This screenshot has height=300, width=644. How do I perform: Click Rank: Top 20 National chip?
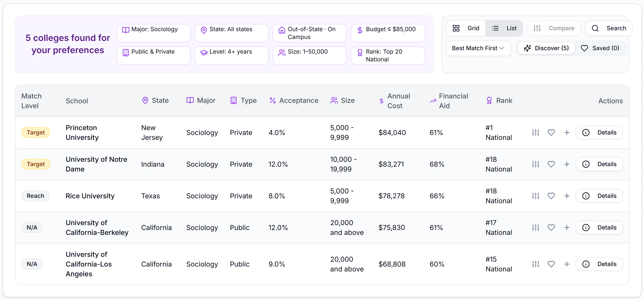click(388, 55)
